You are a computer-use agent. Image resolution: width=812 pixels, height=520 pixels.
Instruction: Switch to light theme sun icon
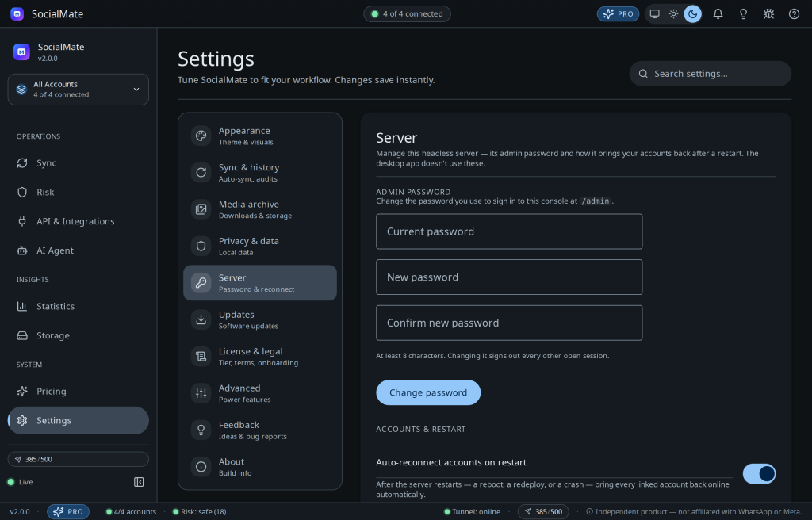(x=674, y=14)
